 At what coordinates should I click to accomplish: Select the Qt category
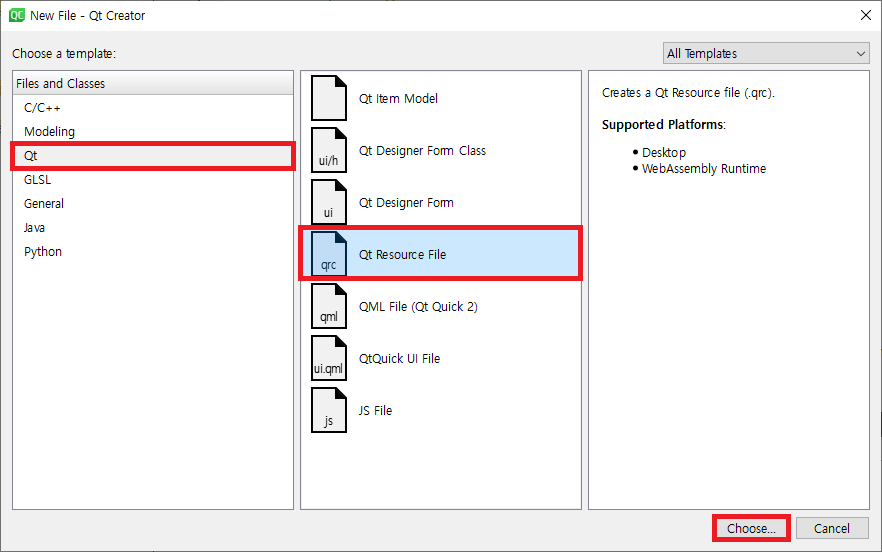click(153, 156)
